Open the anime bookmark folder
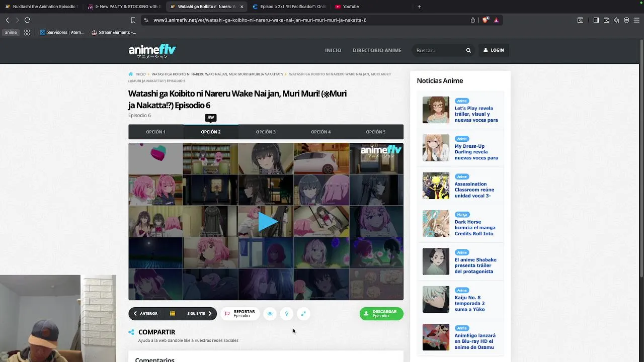The height and width of the screenshot is (362, 644). pos(11,32)
